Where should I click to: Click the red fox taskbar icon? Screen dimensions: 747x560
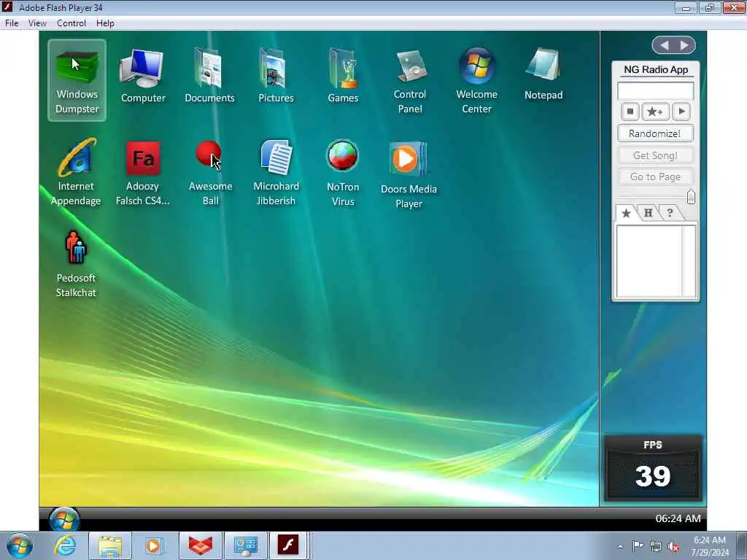(200, 545)
